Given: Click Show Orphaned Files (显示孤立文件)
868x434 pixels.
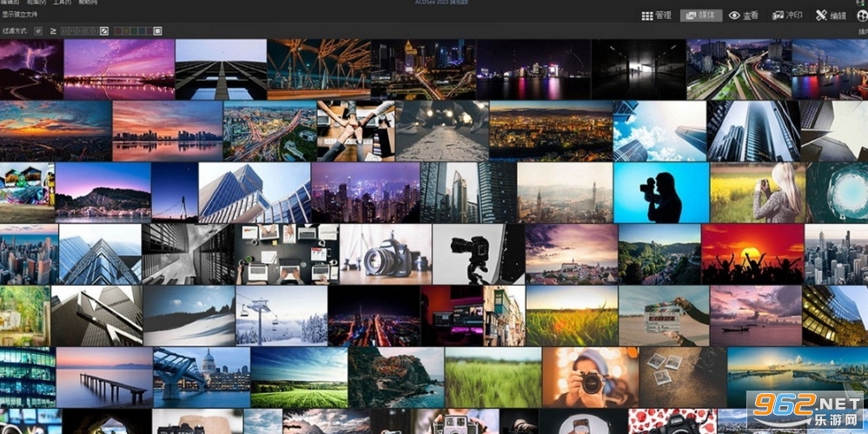Looking at the screenshot, I should [19, 13].
